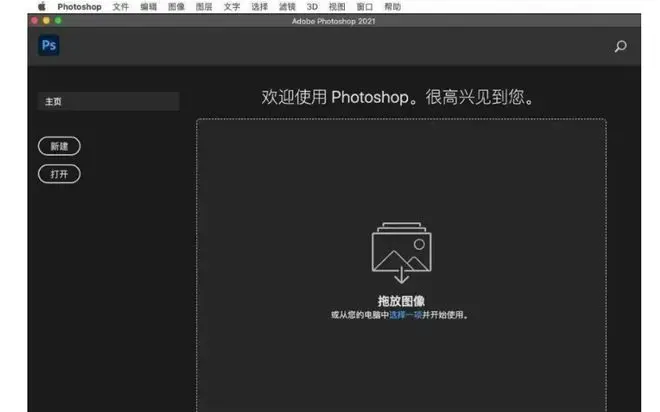This screenshot has height=412, width=660.
Task: Open the Apple menu
Action: pos(42,7)
